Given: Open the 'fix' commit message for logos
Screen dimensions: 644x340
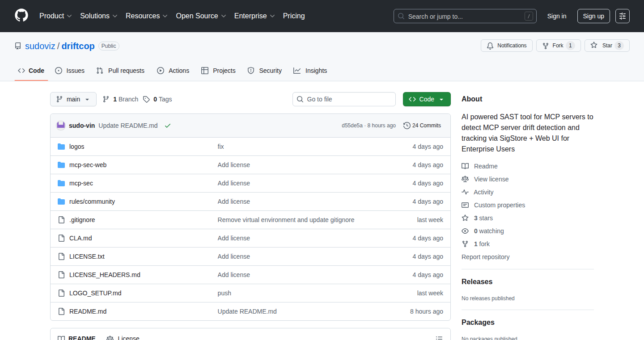Looking at the screenshot, I should pyautogui.click(x=221, y=147).
